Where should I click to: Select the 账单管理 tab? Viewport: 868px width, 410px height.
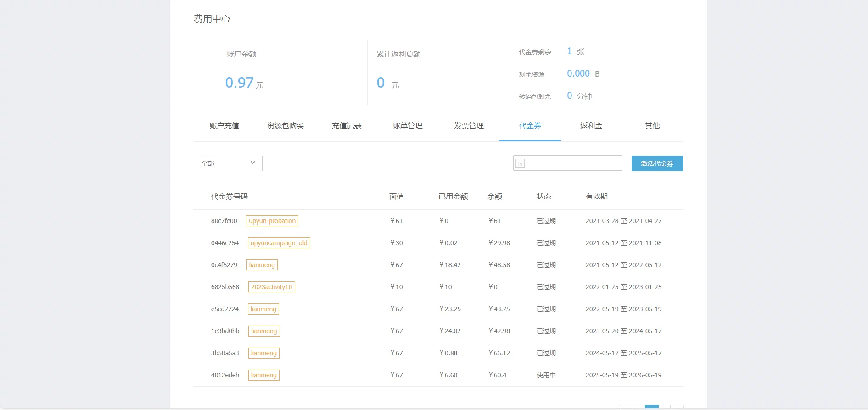[x=408, y=126]
